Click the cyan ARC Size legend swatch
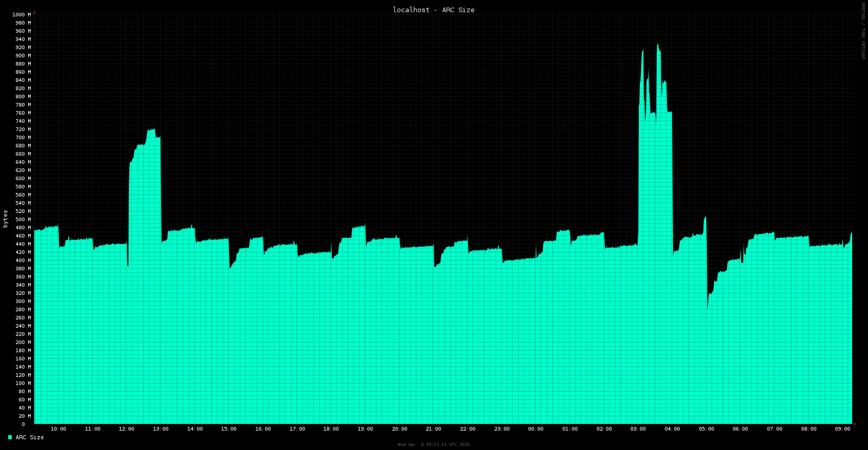 [10, 437]
